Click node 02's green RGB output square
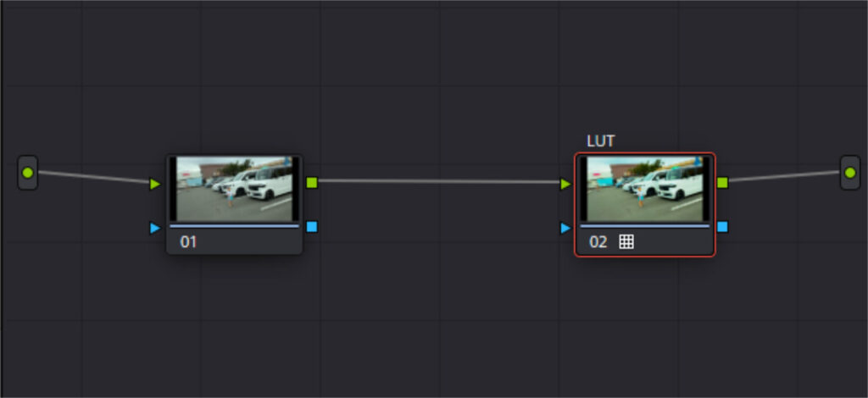 tap(722, 182)
